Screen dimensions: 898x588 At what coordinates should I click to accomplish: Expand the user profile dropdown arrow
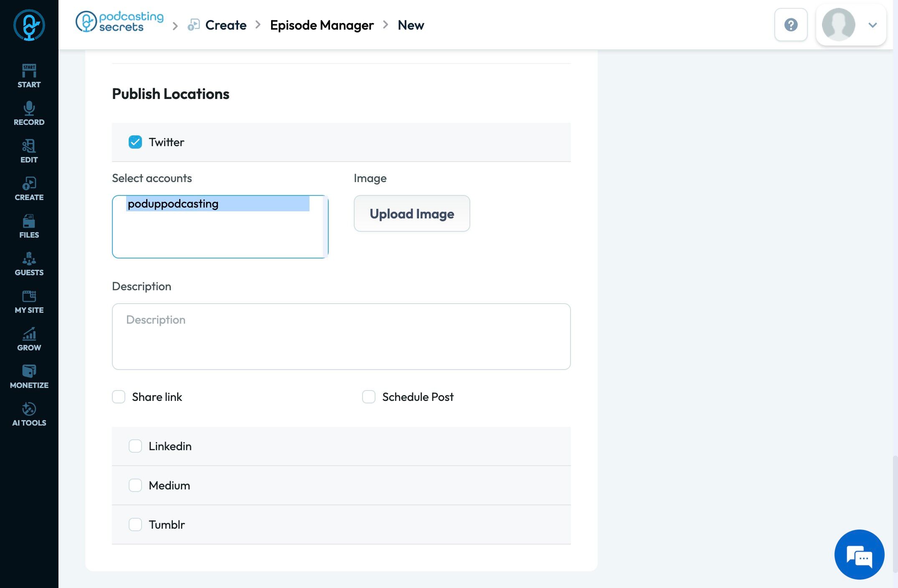click(873, 25)
